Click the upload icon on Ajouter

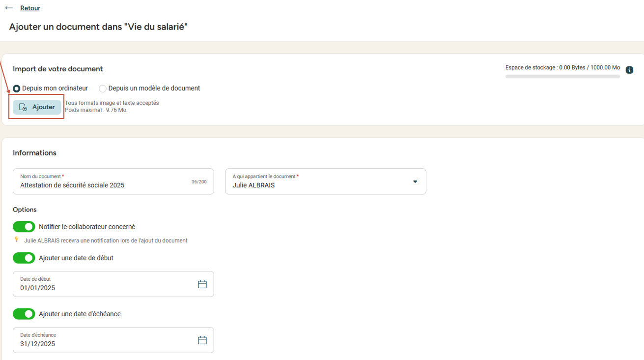23,107
